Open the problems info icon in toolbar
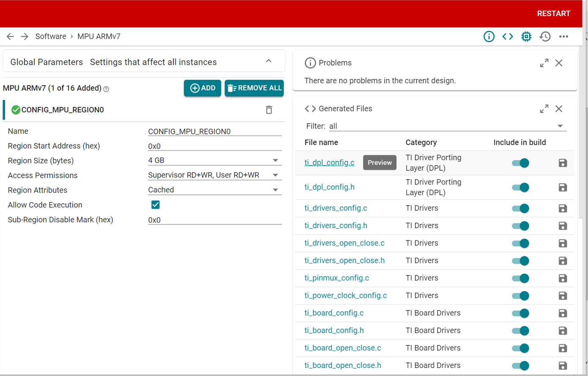Screen dimensions: 588x376 coord(489,37)
